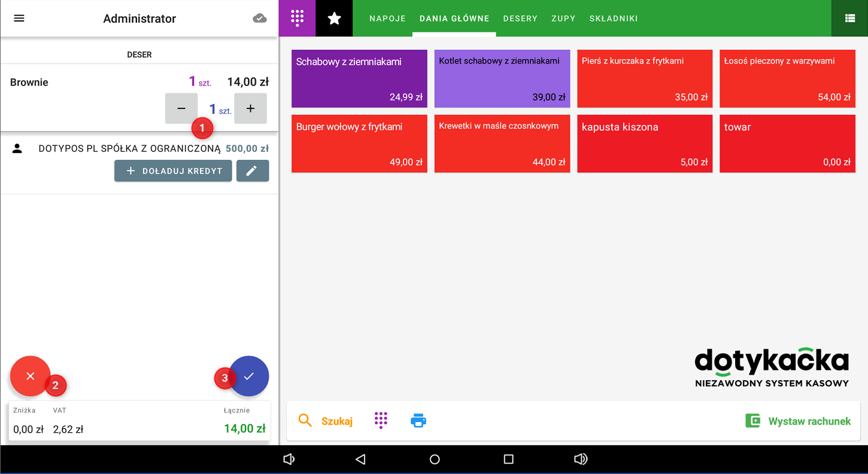This screenshot has width=868, height=474.
Task: Show favorites with the star icon
Action: tap(334, 19)
